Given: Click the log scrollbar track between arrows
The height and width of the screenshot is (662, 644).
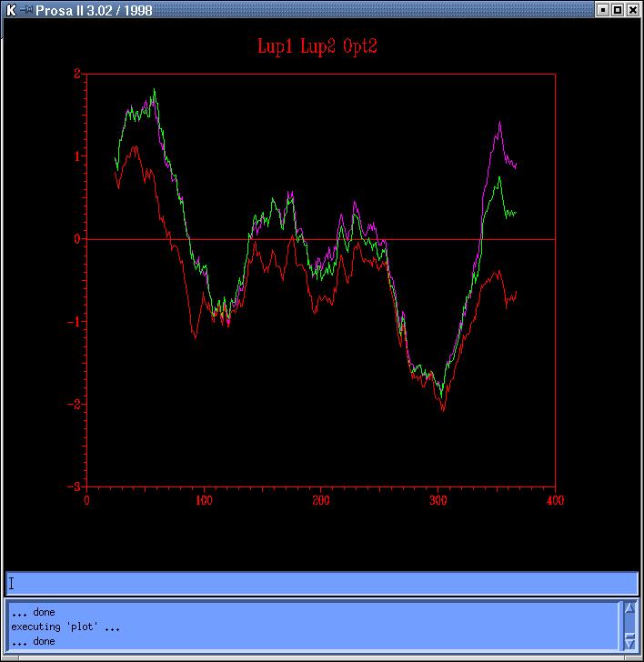Looking at the screenshot, I should tap(629, 626).
